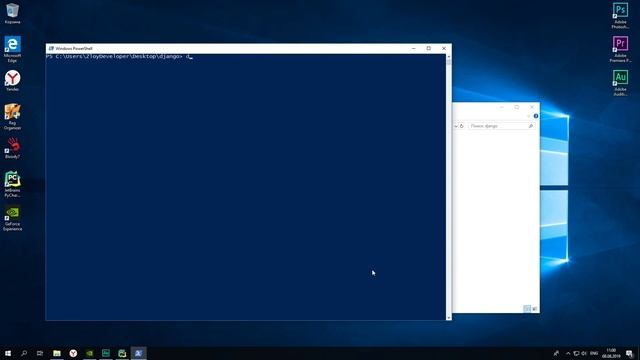Launch Adobe Premiere Pro from the desktop
This screenshot has height=360, width=640.
pos(620,49)
